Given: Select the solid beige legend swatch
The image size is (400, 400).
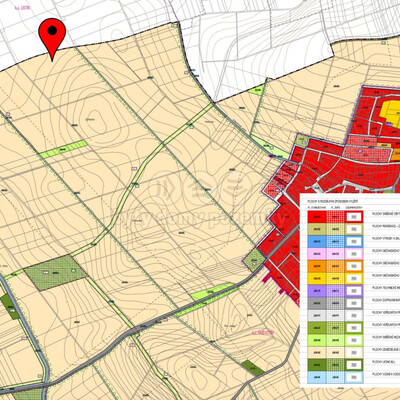Looking at the screenshot, I should 317,352.
